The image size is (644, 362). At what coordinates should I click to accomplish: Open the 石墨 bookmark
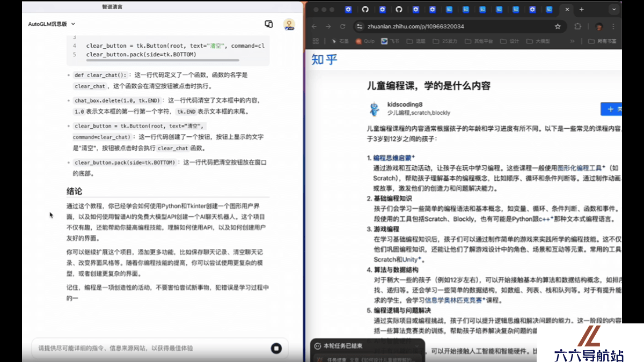pyautogui.click(x=340, y=41)
